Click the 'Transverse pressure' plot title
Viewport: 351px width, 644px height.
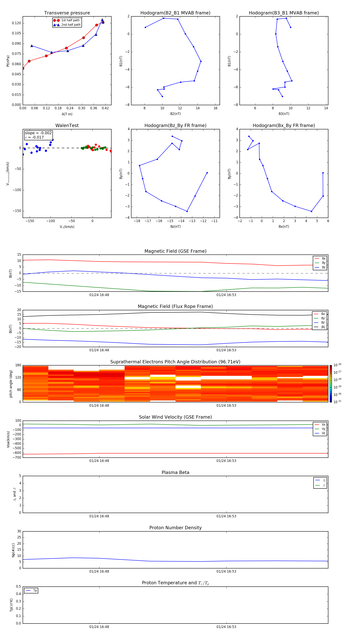coord(67,13)
